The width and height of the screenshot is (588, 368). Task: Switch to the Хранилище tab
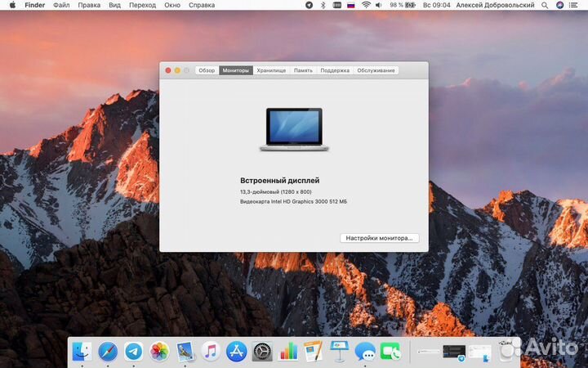271,70
